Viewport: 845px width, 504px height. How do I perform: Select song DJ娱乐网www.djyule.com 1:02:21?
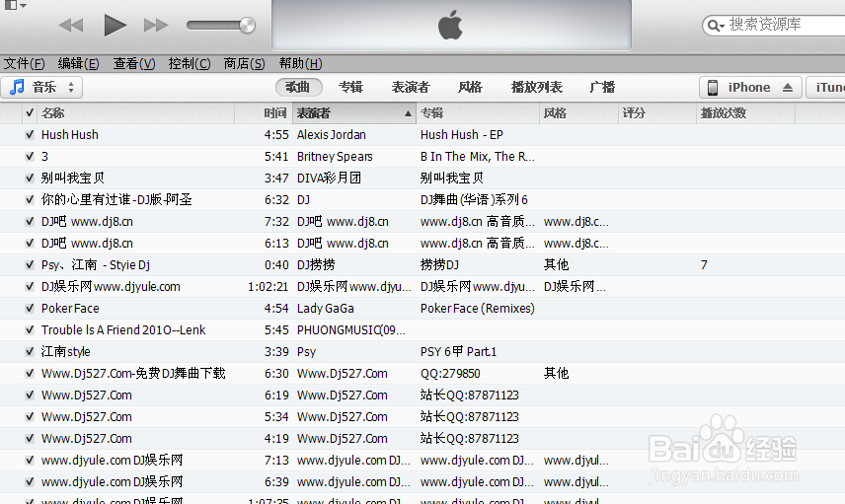coord(111,286)
